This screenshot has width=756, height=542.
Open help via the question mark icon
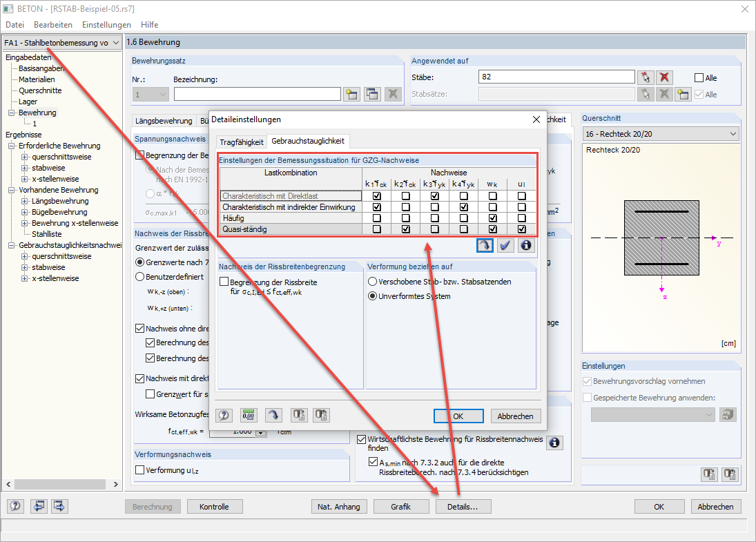[x=223, y=414]
